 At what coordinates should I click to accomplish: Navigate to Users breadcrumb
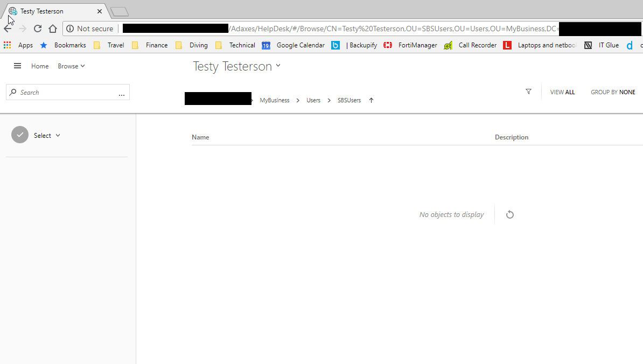pyautogui.click(x=313, y=100)
